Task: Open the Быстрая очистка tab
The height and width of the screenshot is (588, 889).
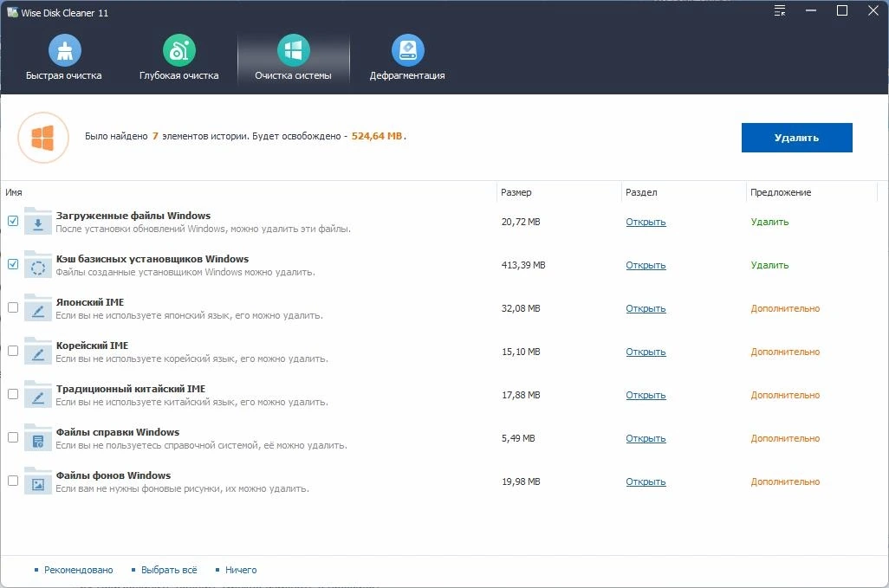Action: tap(64, 58)
